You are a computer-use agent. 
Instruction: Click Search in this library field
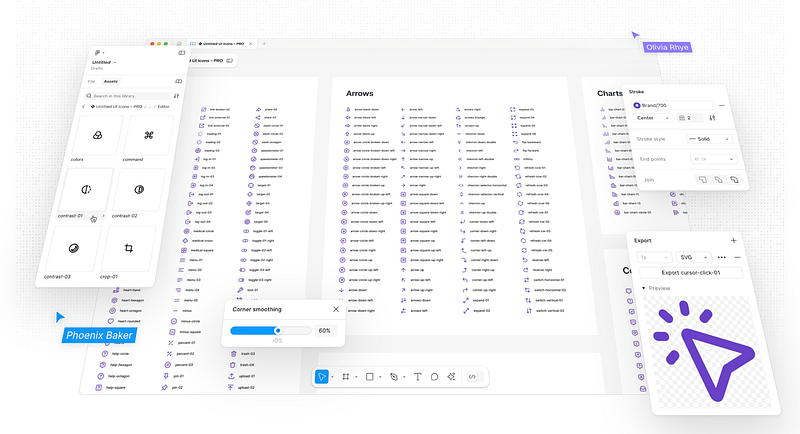coord(128,96)
